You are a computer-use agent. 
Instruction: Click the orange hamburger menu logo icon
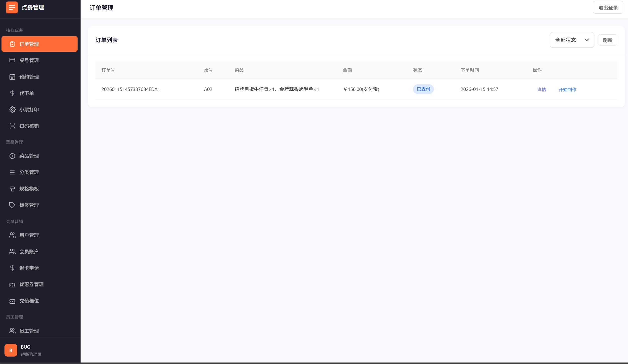[12, 7]
